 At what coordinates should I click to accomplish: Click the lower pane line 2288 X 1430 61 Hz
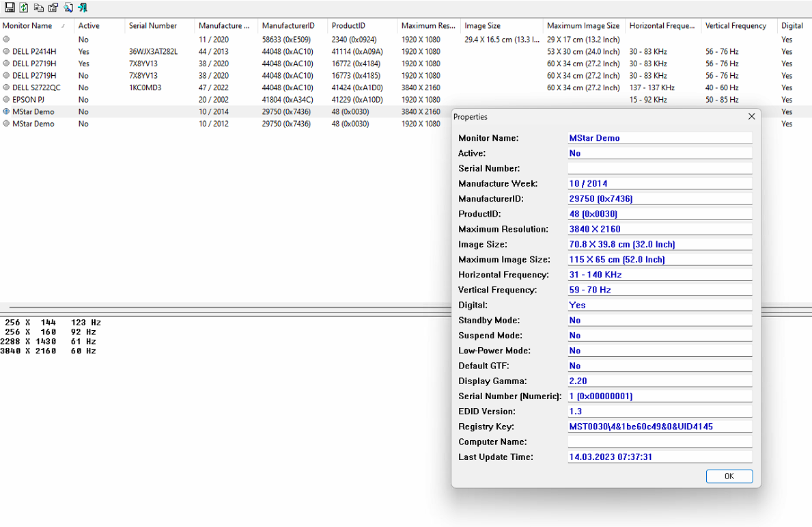click(48, 342)
